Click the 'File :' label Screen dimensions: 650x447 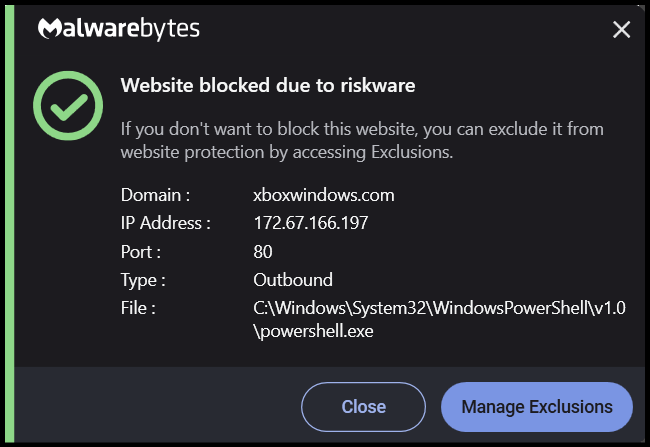point(138,308)
